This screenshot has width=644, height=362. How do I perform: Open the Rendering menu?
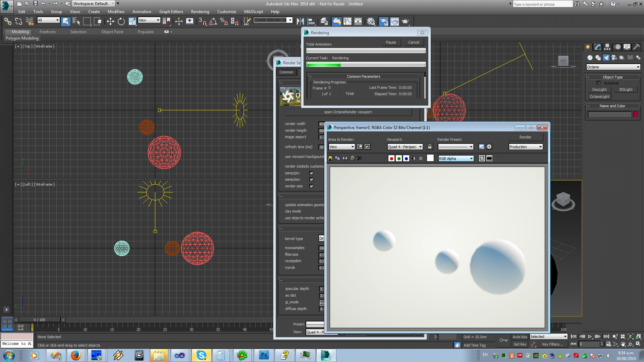click(x=200, y=12)
